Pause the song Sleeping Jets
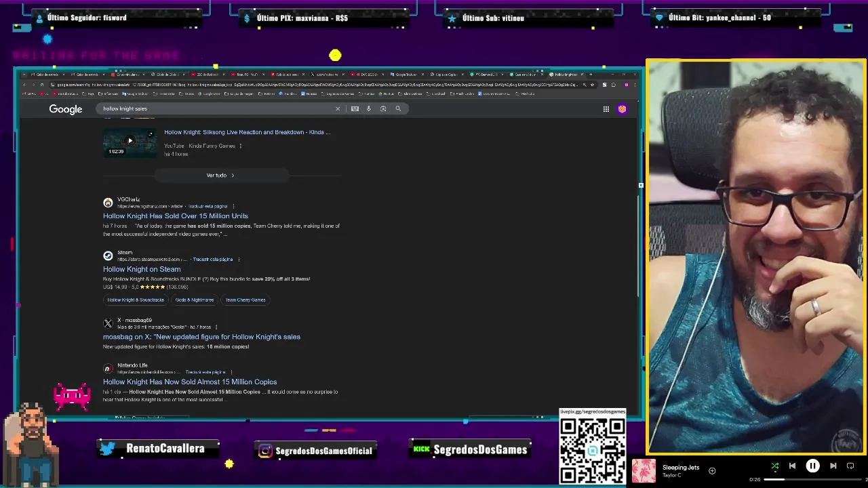 [812, 466]
